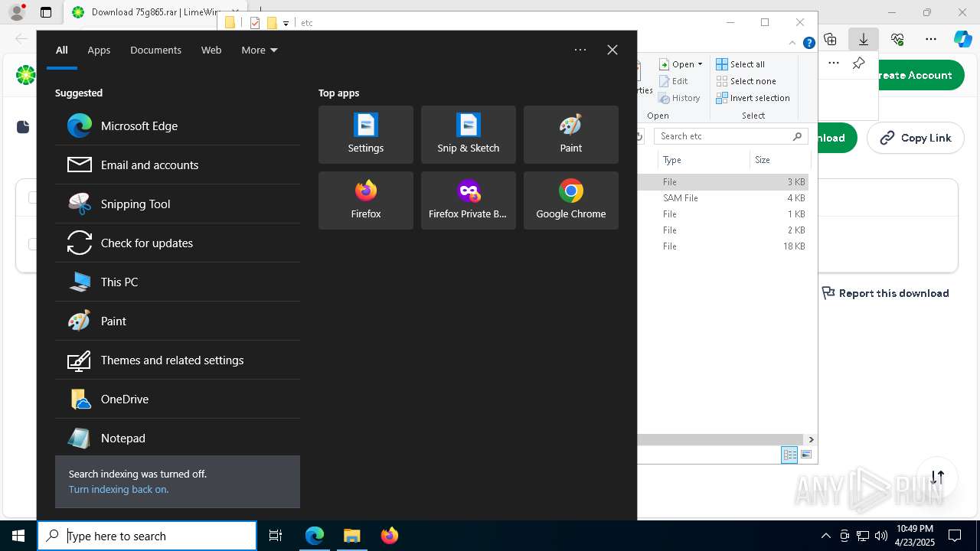
Task: Click History in Explorer ribbon
Action: 679,98
